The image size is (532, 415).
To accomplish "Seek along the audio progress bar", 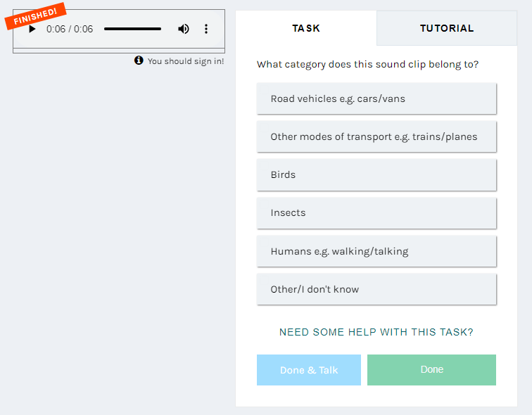I will [x=133, y=29].
